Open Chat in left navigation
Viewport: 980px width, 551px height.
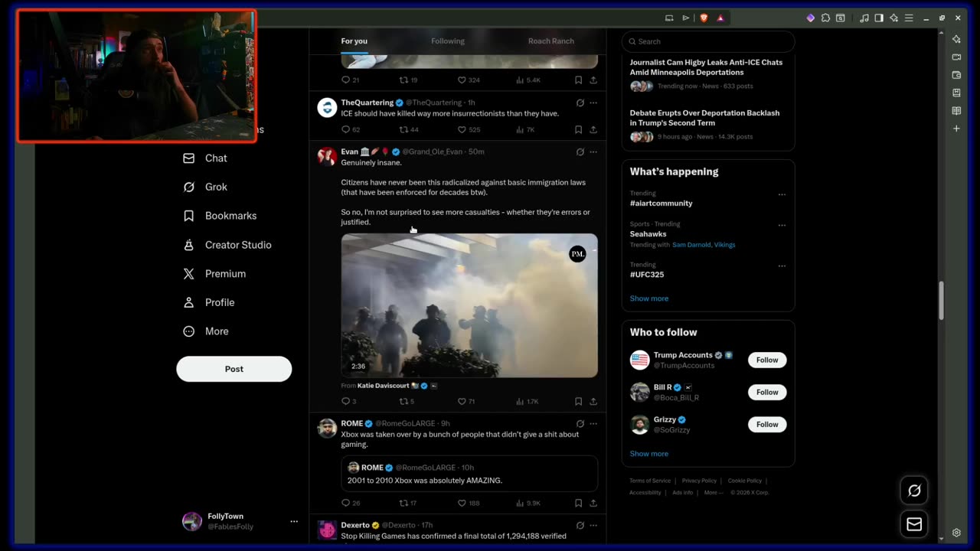(205, 158)
